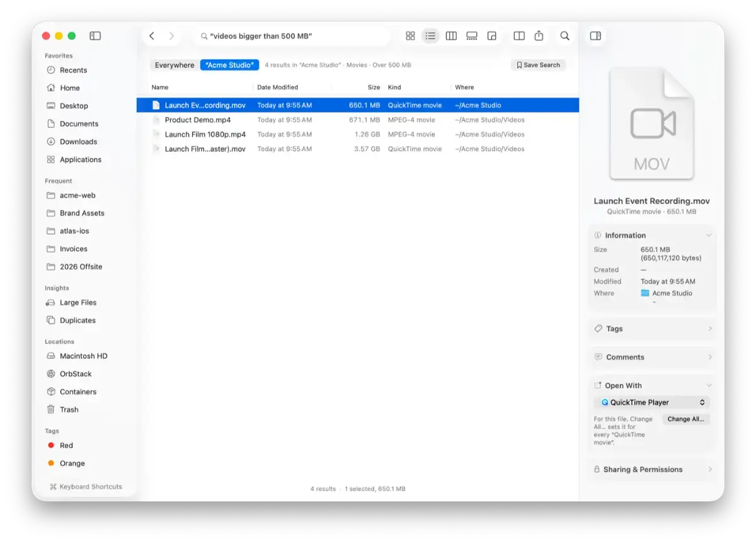Collapse the Information section chevron
Screen dimensions: 756x543
pos(709,235)
